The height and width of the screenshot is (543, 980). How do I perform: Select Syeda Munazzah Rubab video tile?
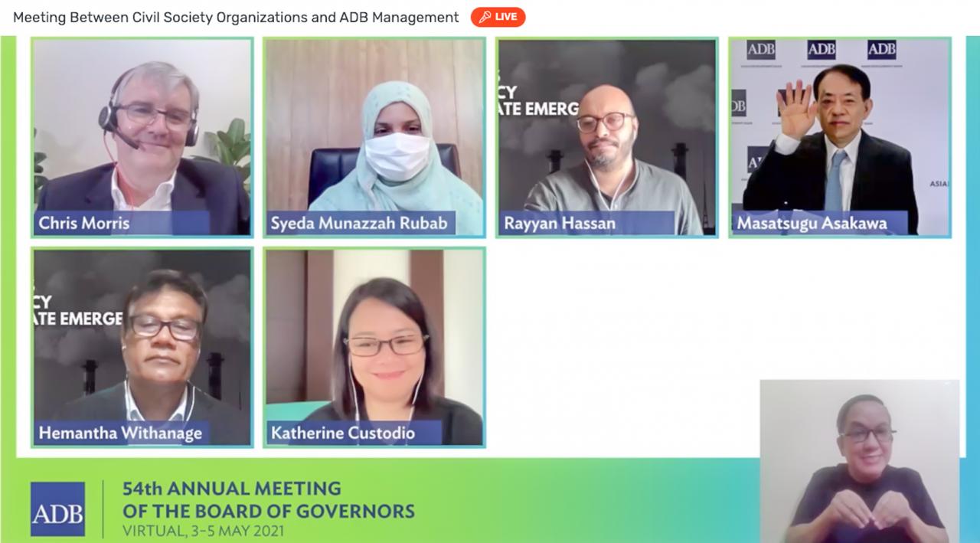375,137
